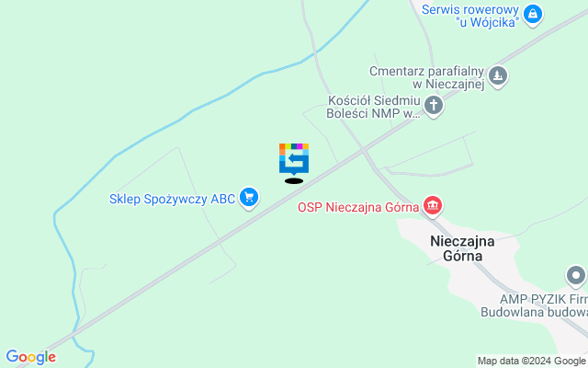Open the Kościół Siedmiu Boleści church marker
This screenshot has height=368, width=588.
click(434, 107)
